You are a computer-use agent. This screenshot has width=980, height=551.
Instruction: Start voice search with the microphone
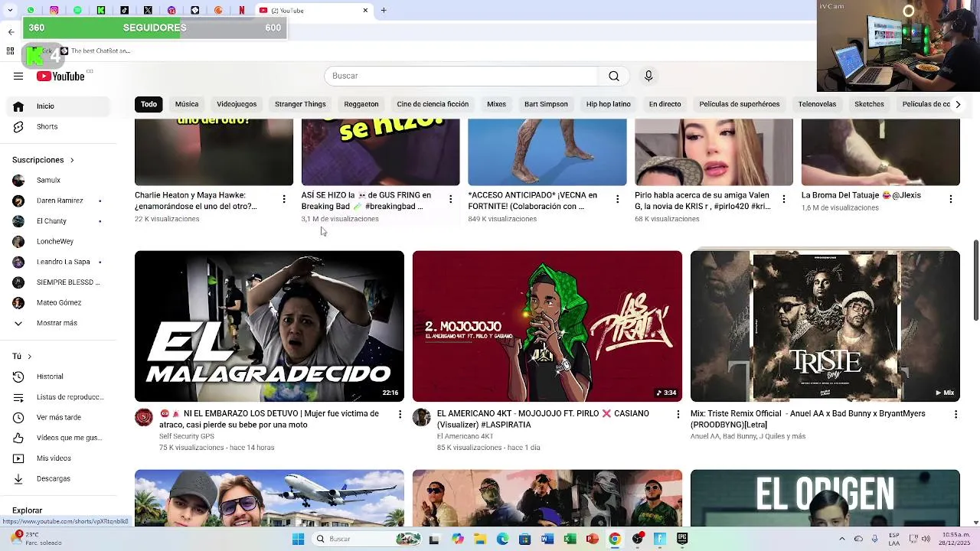(x=648, y=76)
